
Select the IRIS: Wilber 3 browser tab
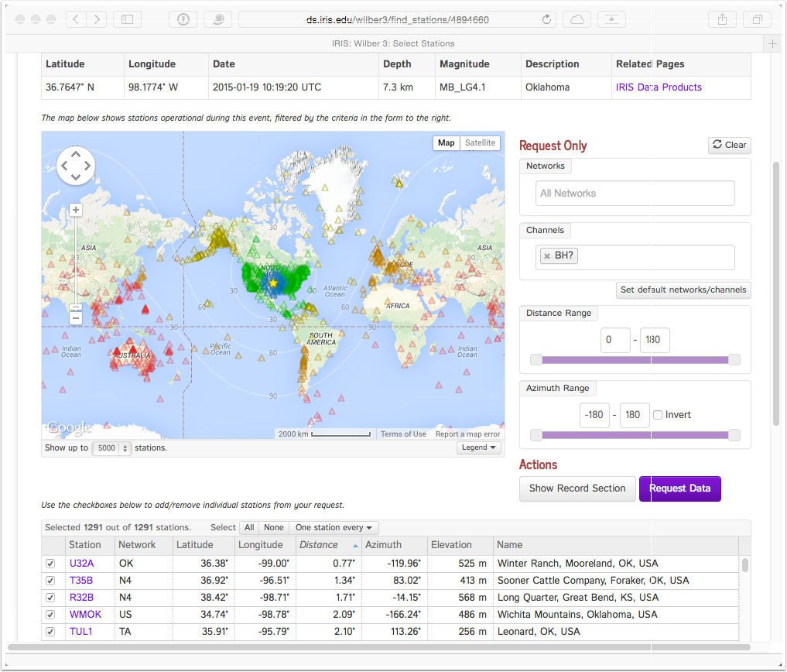click(393, 43)
